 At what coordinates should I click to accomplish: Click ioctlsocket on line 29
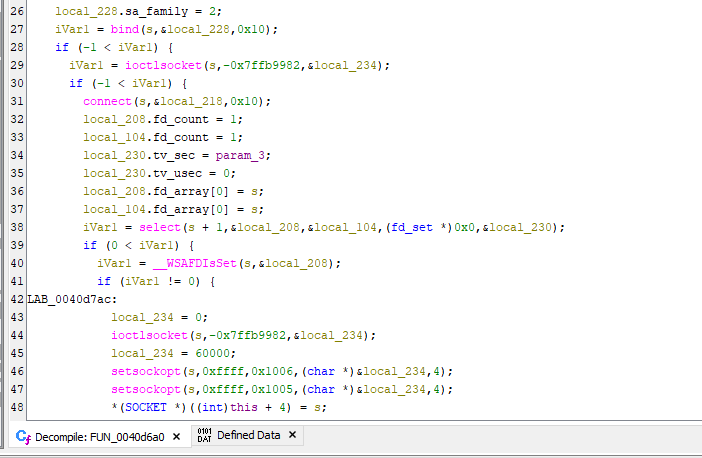(133, 65)
